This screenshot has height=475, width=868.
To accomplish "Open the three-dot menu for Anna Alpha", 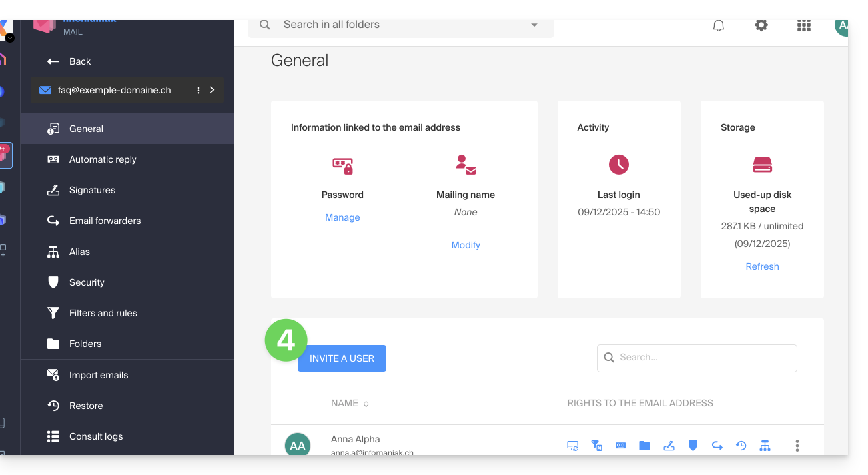I will pyautogui.click(x=797, y=446).
